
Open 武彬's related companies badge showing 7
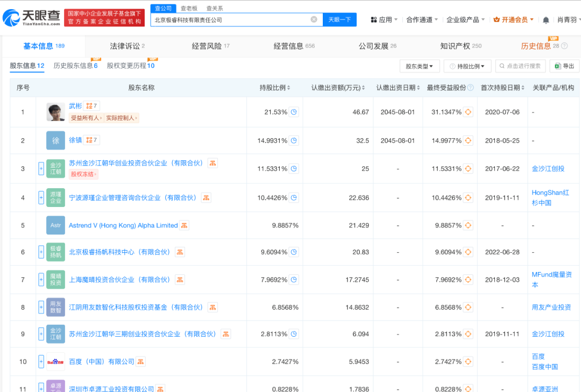coord(91,106)
